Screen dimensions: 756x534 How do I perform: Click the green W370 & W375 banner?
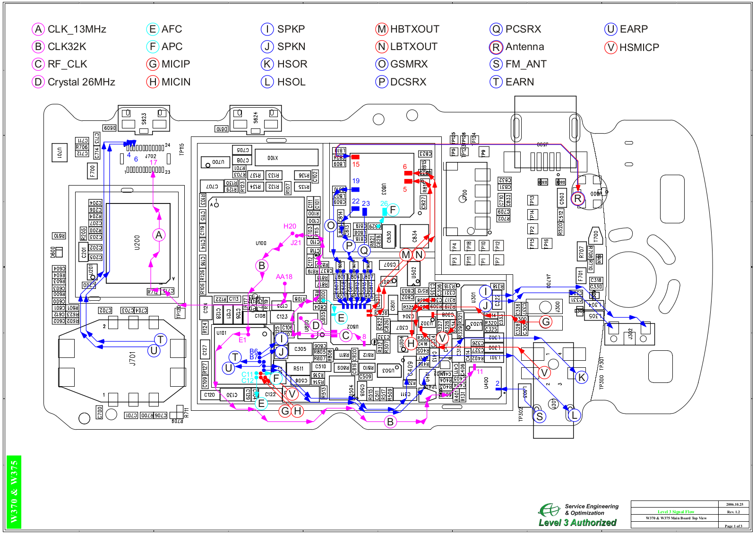[x=14, y=492]
